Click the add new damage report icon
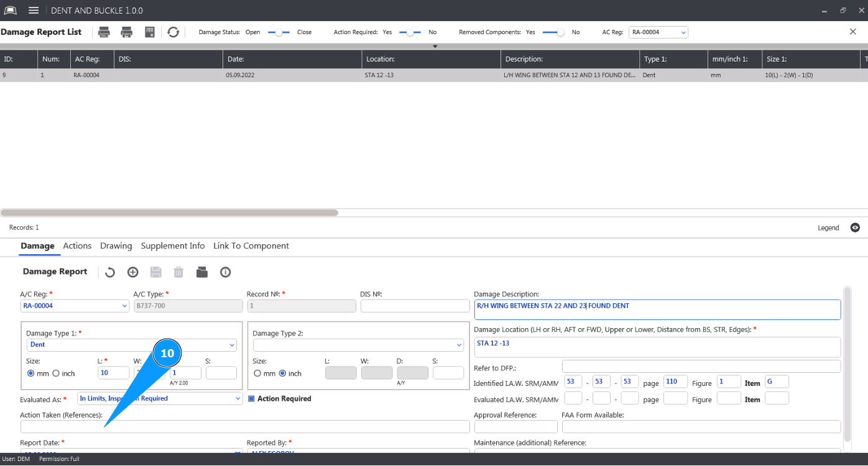 (132, 272)
